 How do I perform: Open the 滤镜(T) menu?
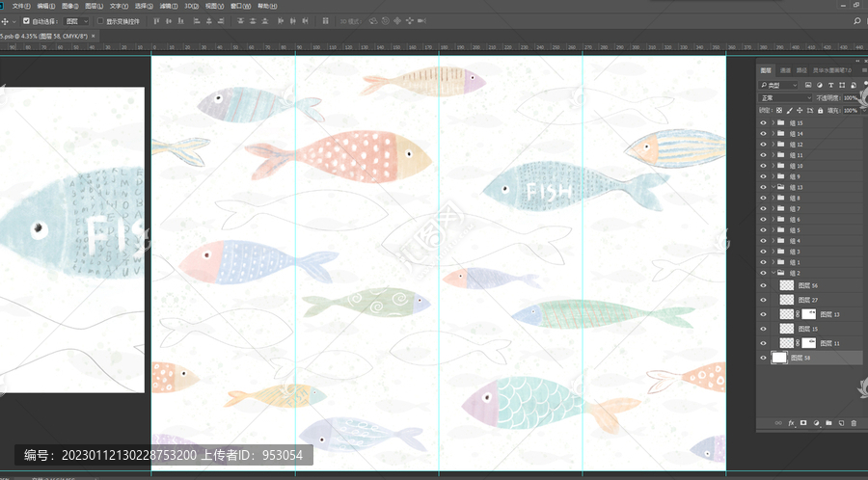169,6
